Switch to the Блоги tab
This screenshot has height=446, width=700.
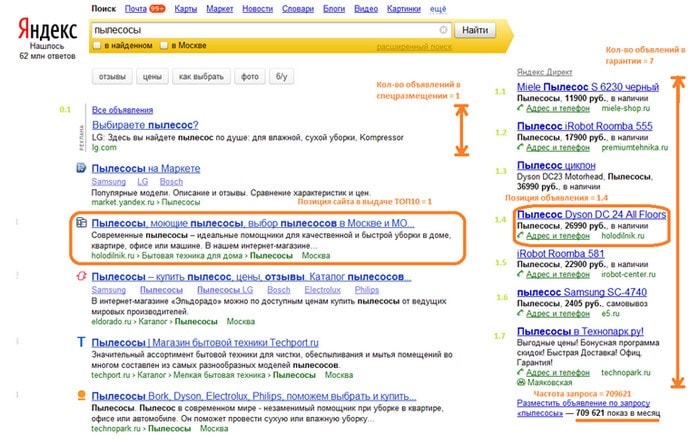[x=334, y=8]
